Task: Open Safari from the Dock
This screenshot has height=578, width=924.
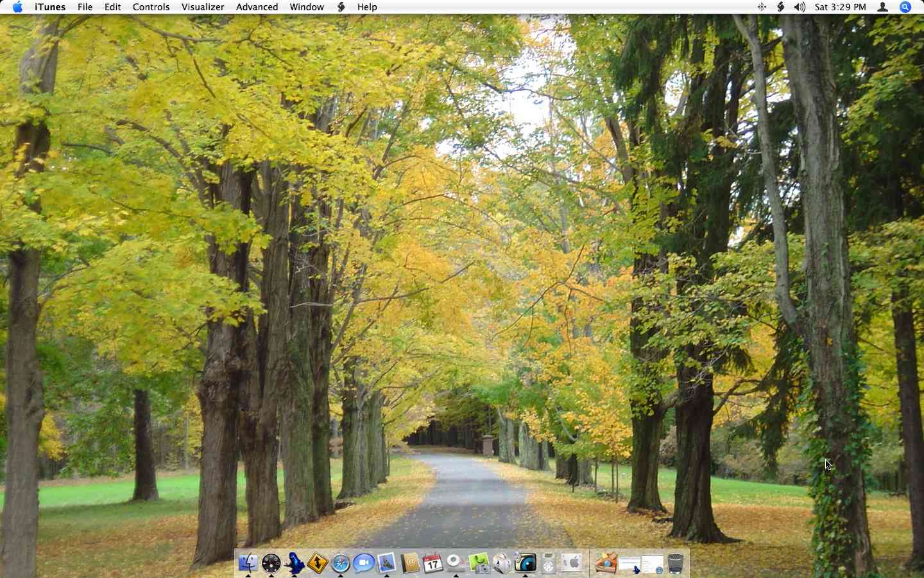Action: coord(341,563)
